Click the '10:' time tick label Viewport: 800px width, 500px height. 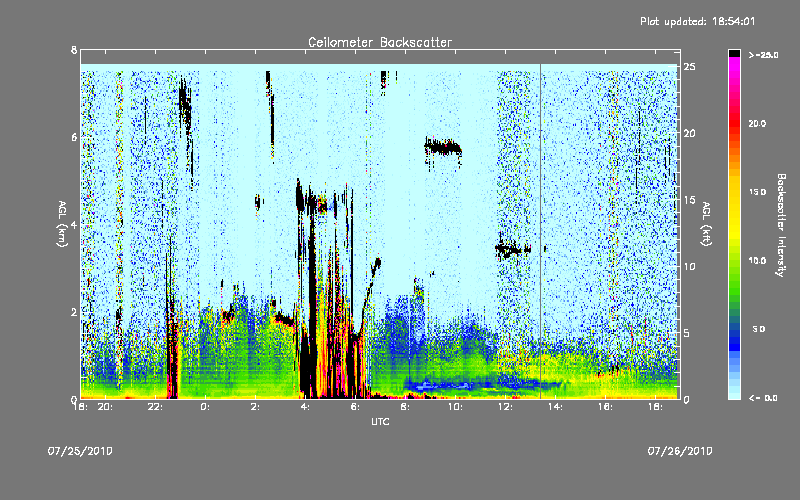coord(455,407)
